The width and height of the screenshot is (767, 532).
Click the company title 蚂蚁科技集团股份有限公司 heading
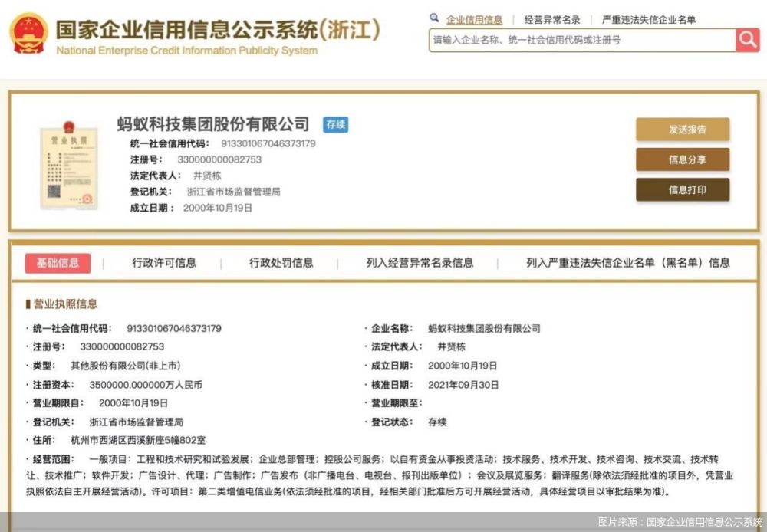[212, 124]
